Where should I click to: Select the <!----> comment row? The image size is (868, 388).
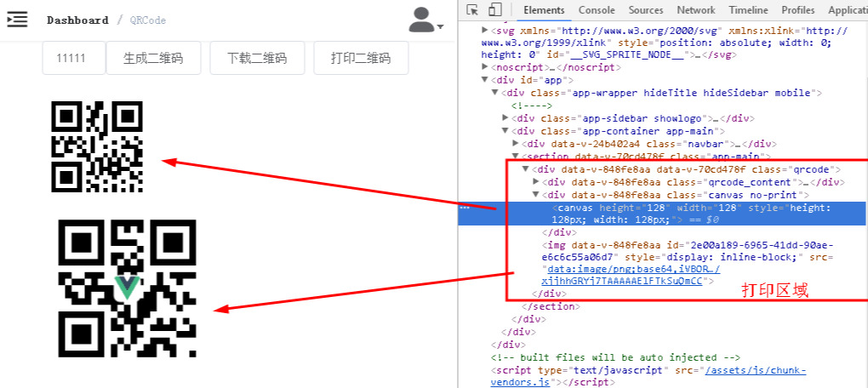[531, 106]
